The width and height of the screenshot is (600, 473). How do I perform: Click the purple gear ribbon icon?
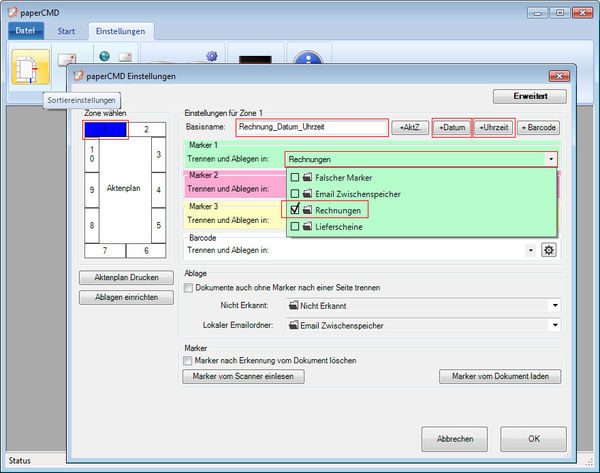point(212,56)
